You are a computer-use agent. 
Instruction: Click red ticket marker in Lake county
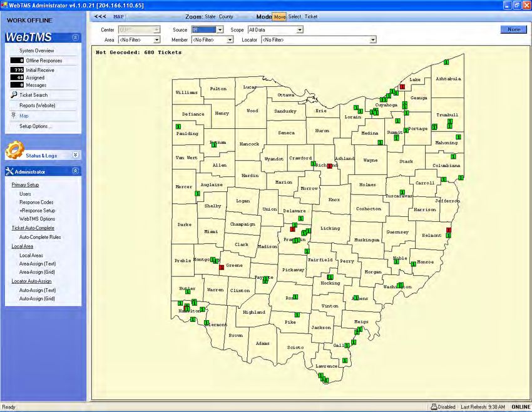click(402, 87)
